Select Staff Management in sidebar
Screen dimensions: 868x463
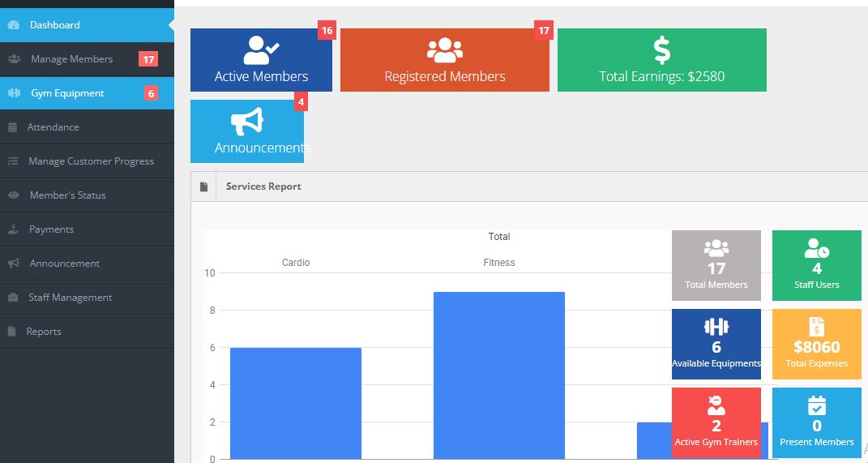pos(87,298)
